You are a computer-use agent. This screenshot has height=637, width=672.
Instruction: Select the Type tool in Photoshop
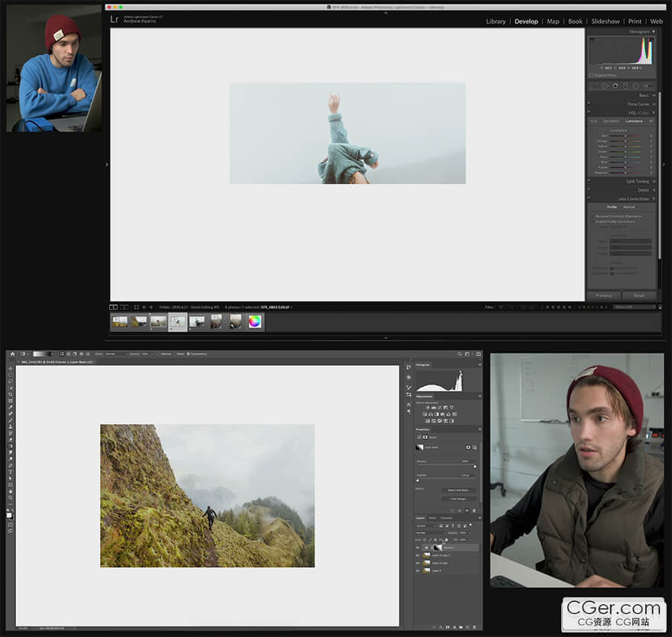coord(11,472)
